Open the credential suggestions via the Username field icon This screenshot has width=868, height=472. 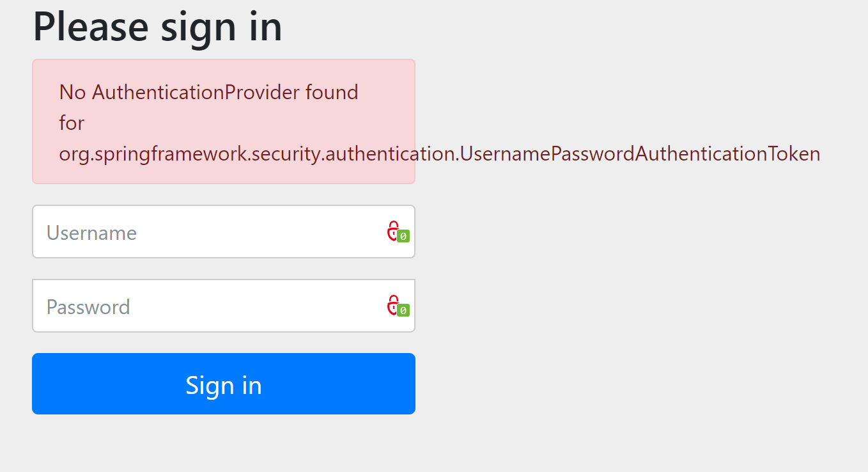395,232
